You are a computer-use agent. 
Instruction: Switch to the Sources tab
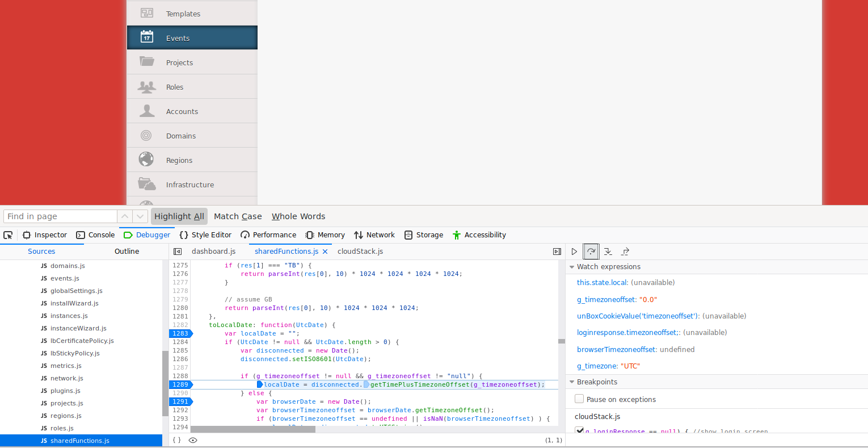tap(41, 252)
